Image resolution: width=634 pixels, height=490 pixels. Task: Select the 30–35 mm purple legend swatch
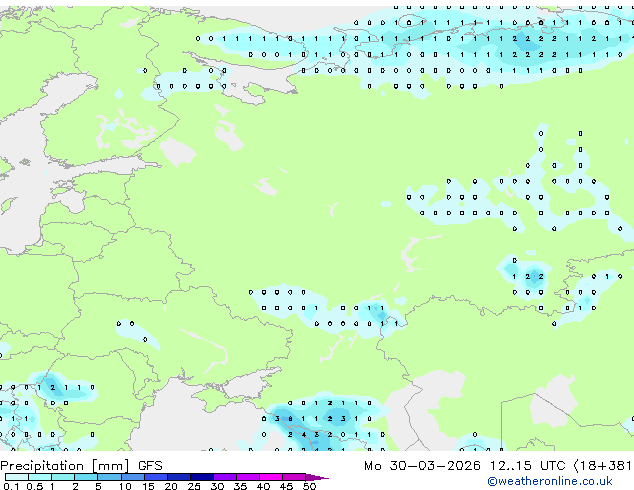pyautogui.click(x=224, y=477)
